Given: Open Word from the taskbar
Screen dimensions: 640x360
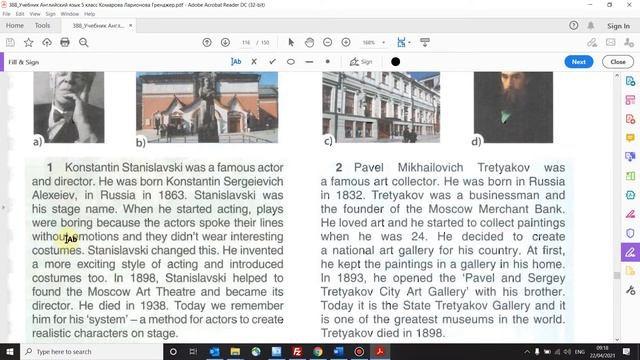Looking at the screenshot, I should (x=338, y=351).
